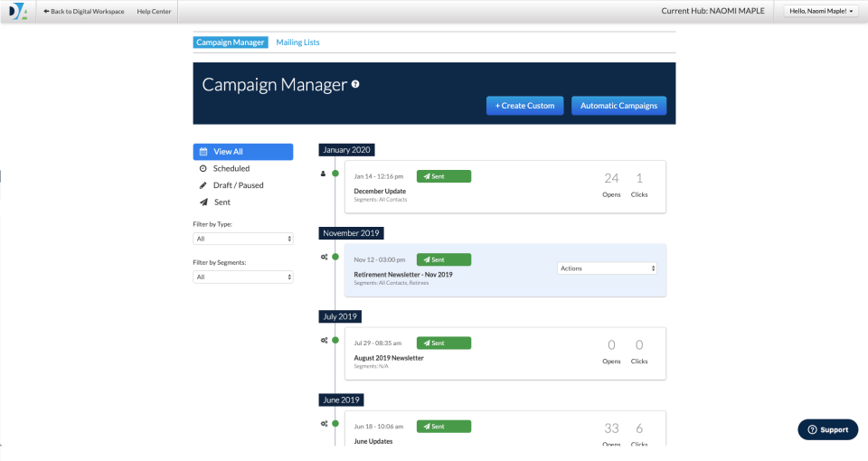Switch to the Mailing Lists tab
This screenshot has height=461, width=868.
[297, 42]
